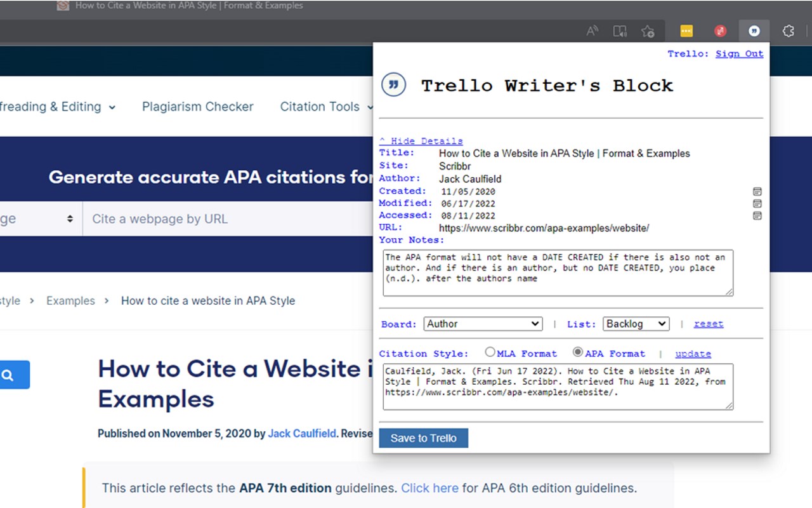The height and width of the screenshot is (508, 812).
Task: Open the yellow extension icon in the toolbar
Action: tap(686, 31)
